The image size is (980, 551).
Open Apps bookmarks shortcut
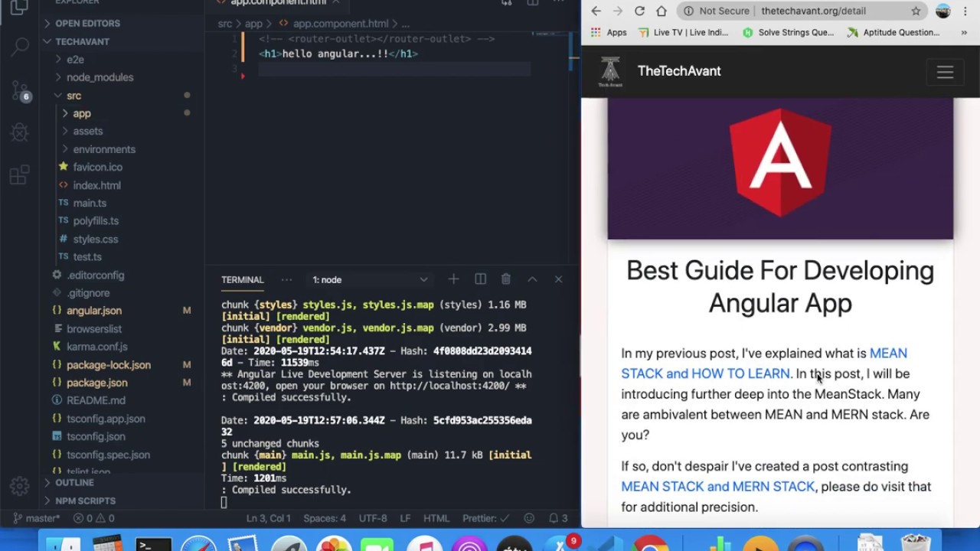(x=609, y=32)
